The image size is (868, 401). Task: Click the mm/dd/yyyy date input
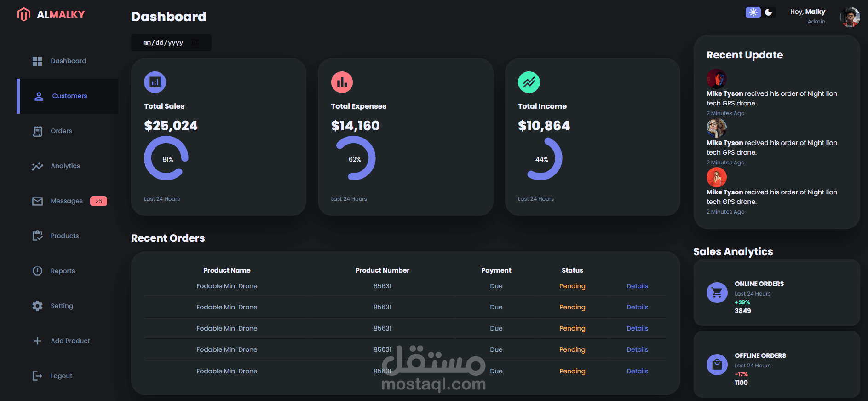(x=171, y=42)
